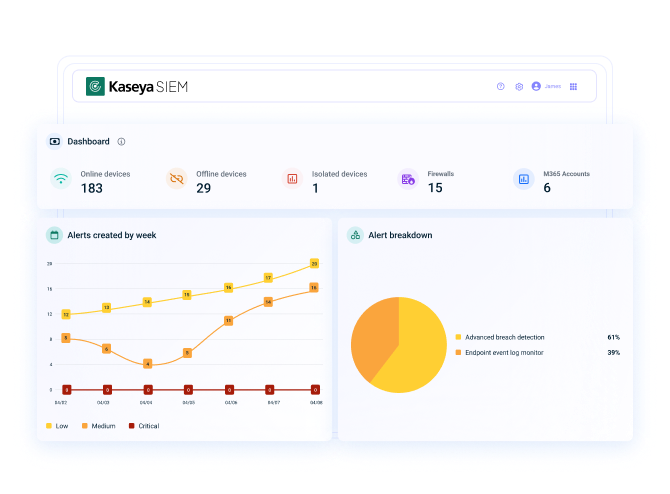
Task: Click the Kaseya SIEM logo icon
Action: coord(96,87)
